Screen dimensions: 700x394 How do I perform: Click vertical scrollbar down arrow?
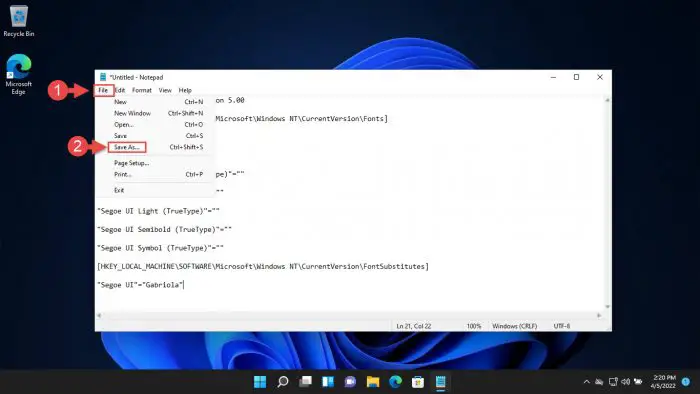(x=607, y=307)
